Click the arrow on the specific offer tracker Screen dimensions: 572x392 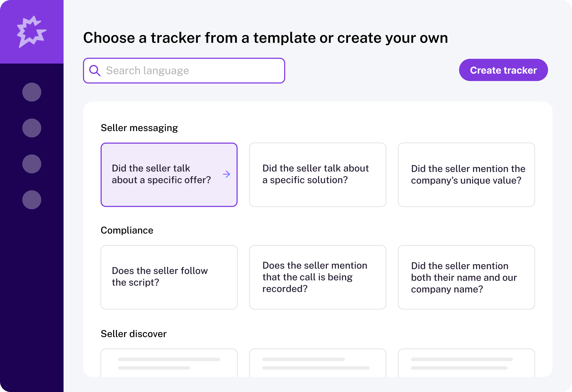pyautogui.click(x=226, y=174)
